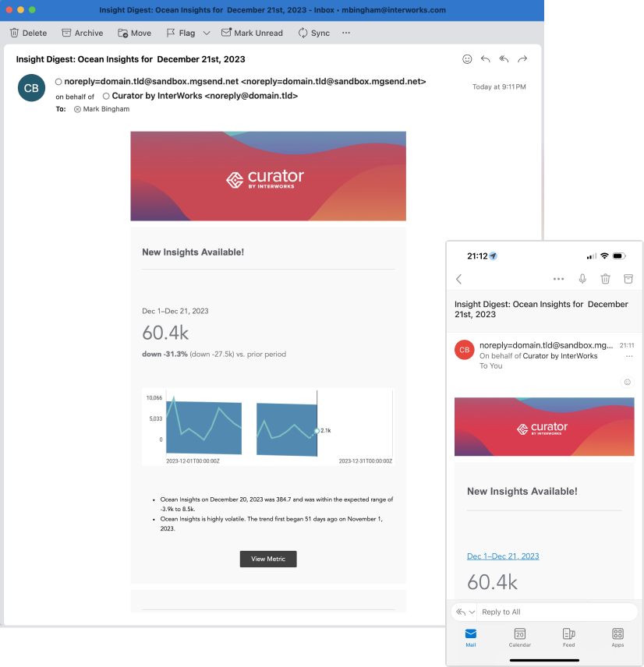Click the noreply sandbox.mgsend.net sender address
The image size is (644, 667).
[x=245, y=81]
